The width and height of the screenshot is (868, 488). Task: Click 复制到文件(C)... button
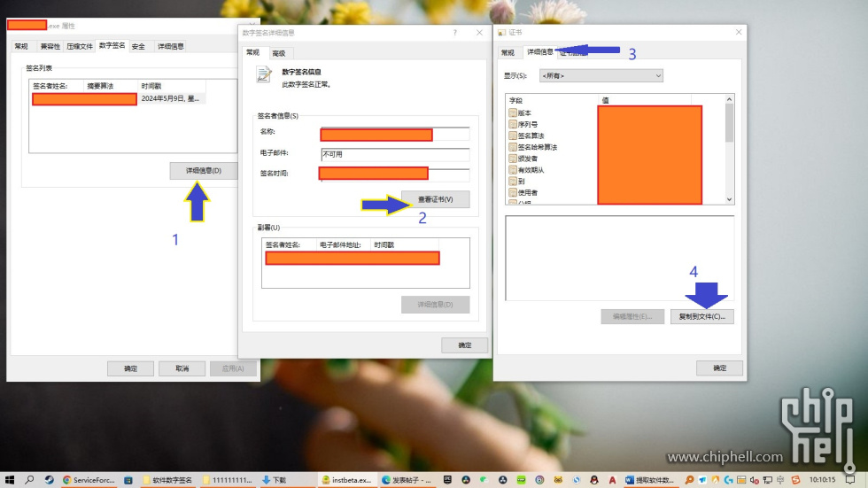pos(701,316)
